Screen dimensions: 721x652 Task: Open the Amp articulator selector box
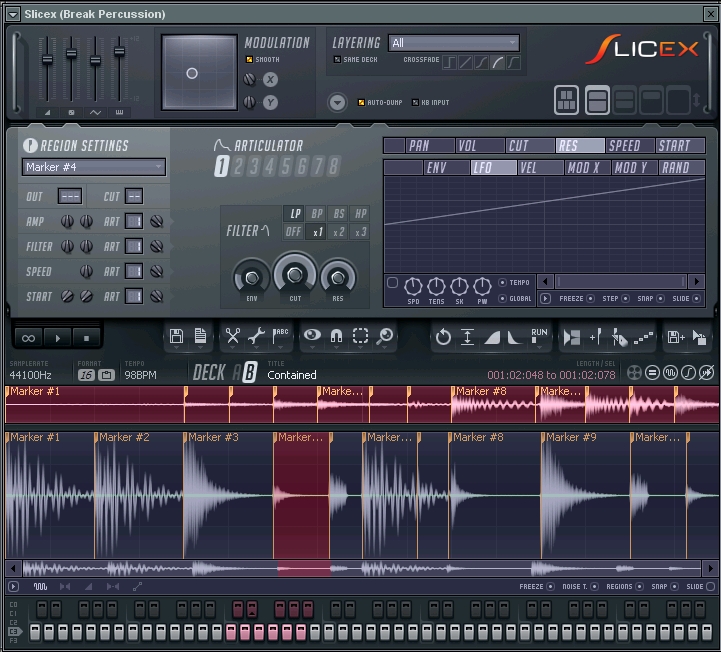134,221
